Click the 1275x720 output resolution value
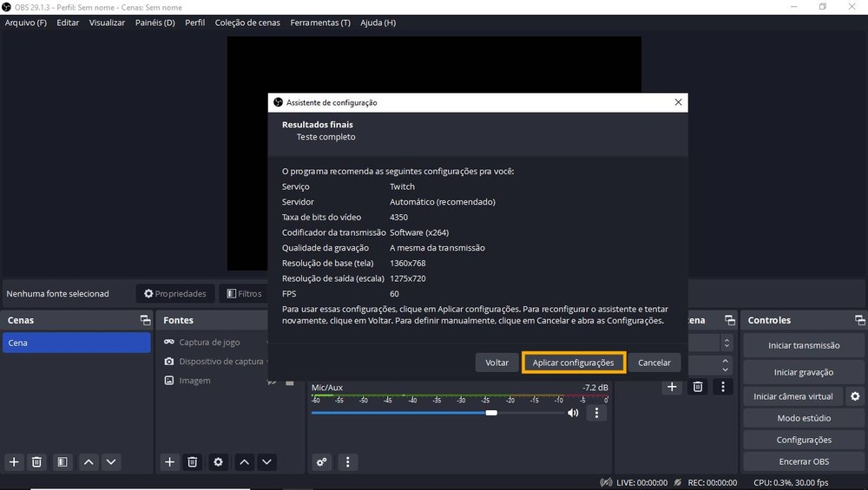This screenshot has width=868, height=490. [407, 278]
